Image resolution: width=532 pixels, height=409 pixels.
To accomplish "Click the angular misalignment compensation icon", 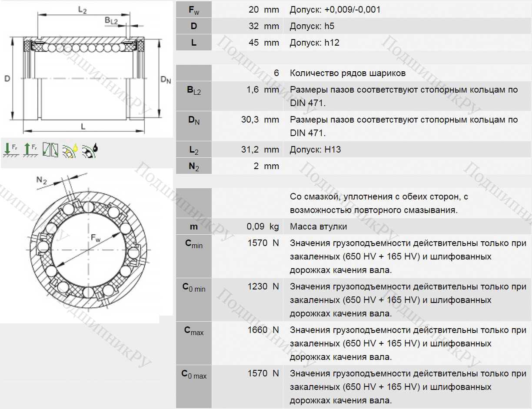I will 50,150.
